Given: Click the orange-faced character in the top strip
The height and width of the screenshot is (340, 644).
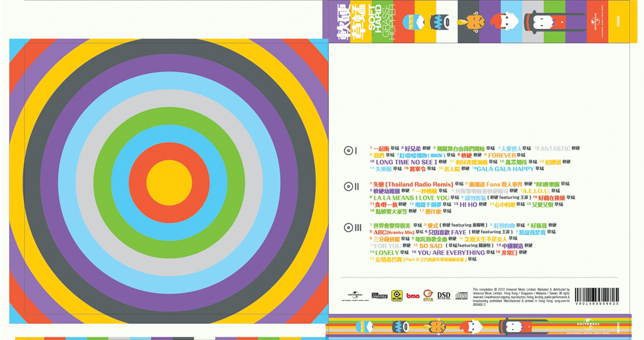Looking at the screenshot, I should tap(471, 21).
